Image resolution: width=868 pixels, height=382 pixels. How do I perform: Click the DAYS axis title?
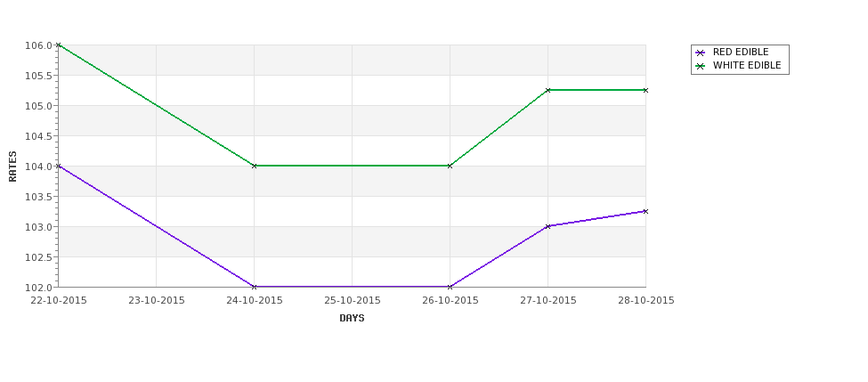(352, 319)
